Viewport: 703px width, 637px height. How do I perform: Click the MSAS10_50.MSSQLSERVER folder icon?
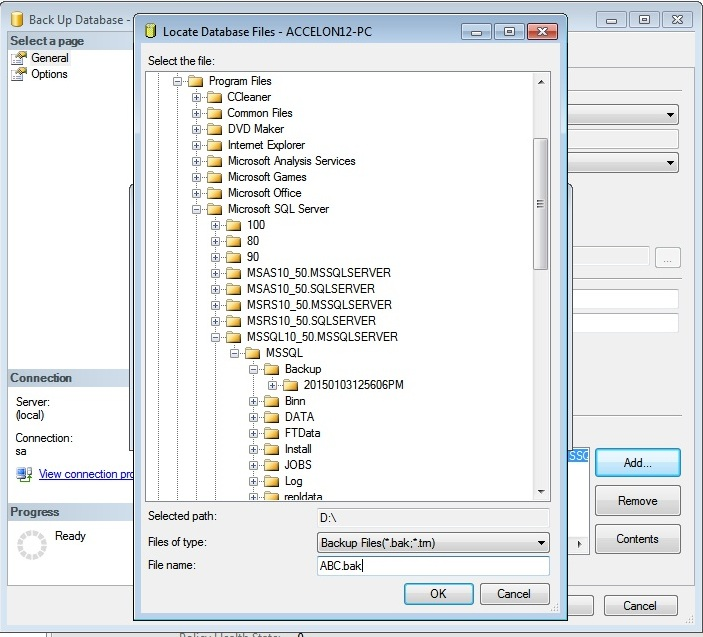234,273
